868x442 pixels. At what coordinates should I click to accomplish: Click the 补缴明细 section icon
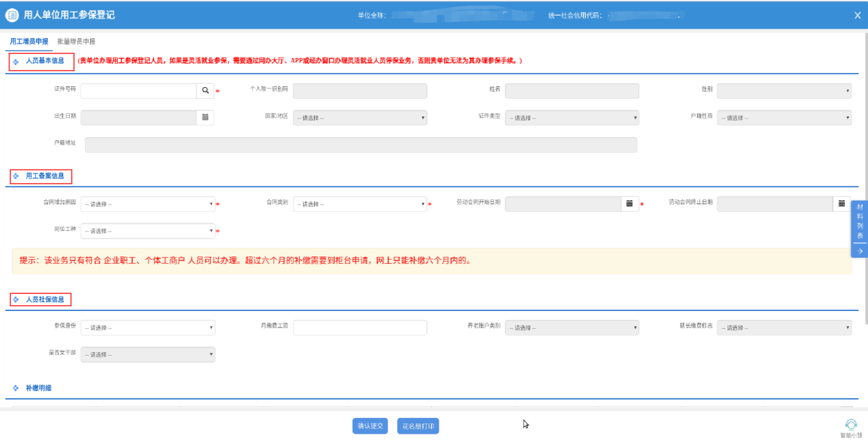(x=16, y=389)
